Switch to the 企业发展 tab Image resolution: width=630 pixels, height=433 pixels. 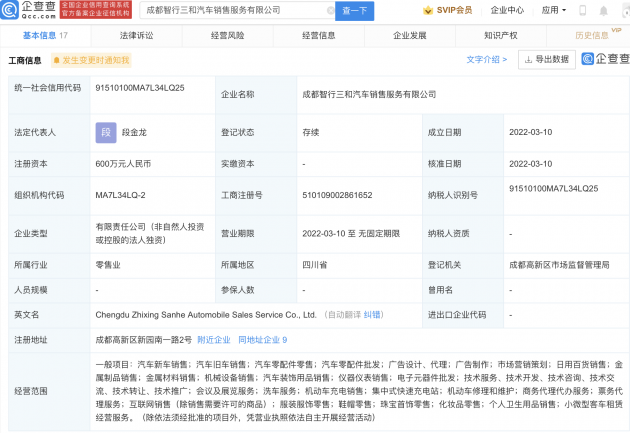pos(409,35)
